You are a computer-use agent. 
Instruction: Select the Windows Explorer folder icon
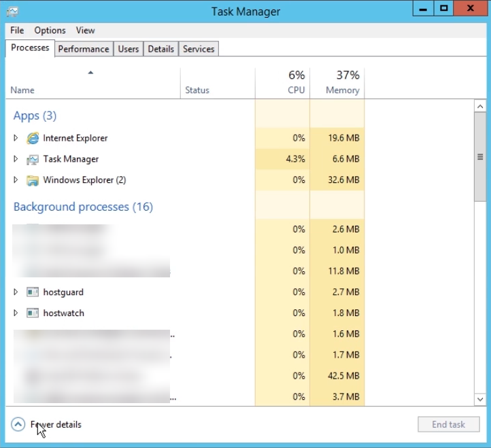click(33, 180)
